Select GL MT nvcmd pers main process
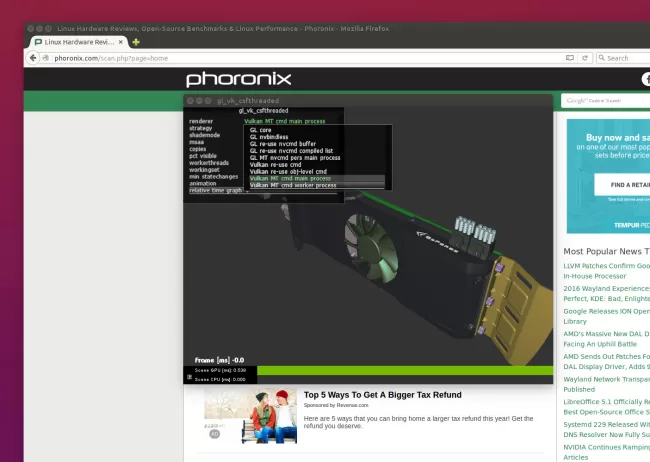 point(295,158)
